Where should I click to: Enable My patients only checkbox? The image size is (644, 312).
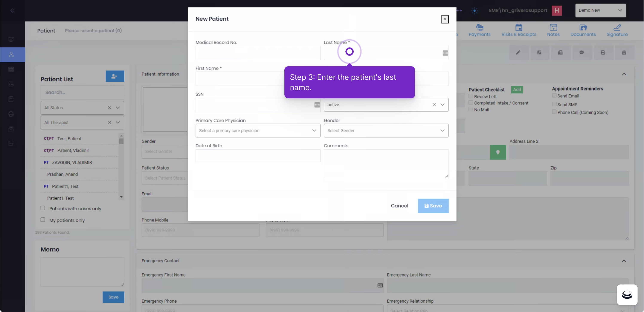point(43,220)
